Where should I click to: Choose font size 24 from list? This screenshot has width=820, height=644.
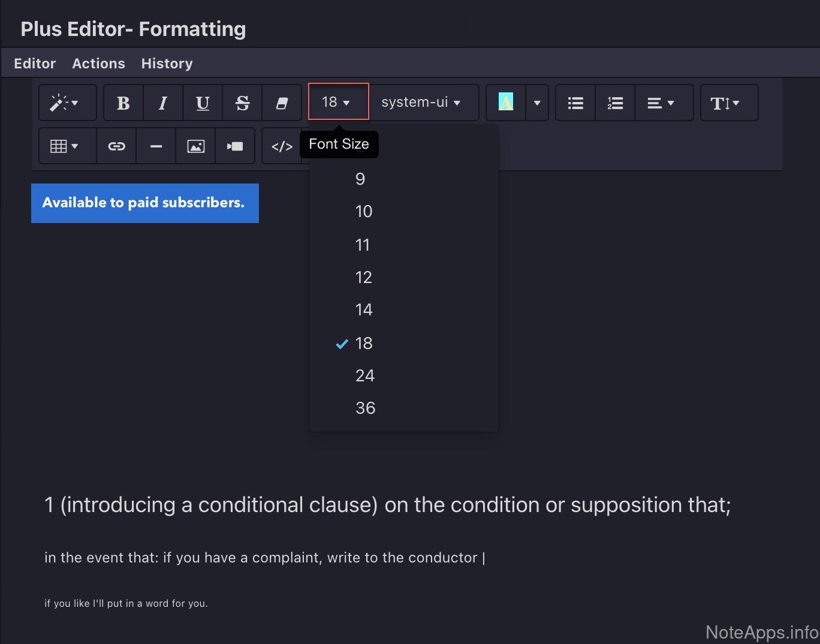click(364, 375)
